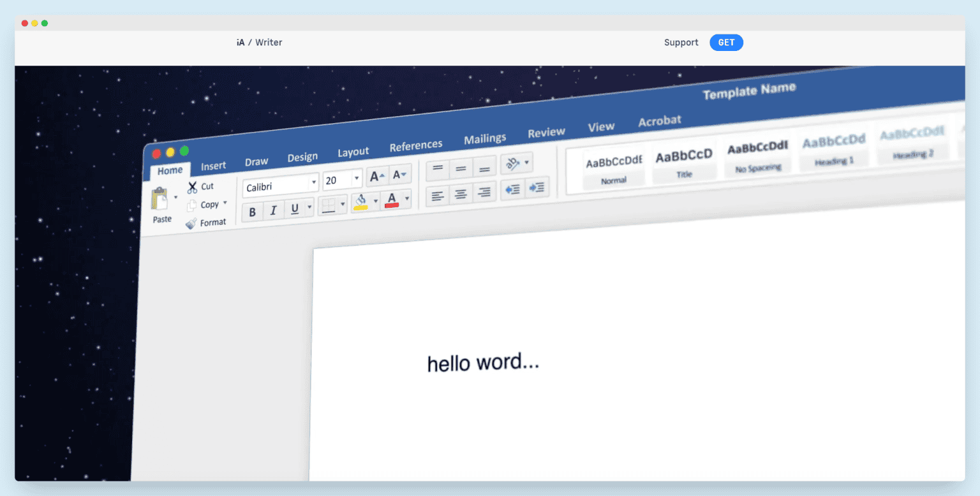
Task: Open the Support link
Action: (681, 43)
